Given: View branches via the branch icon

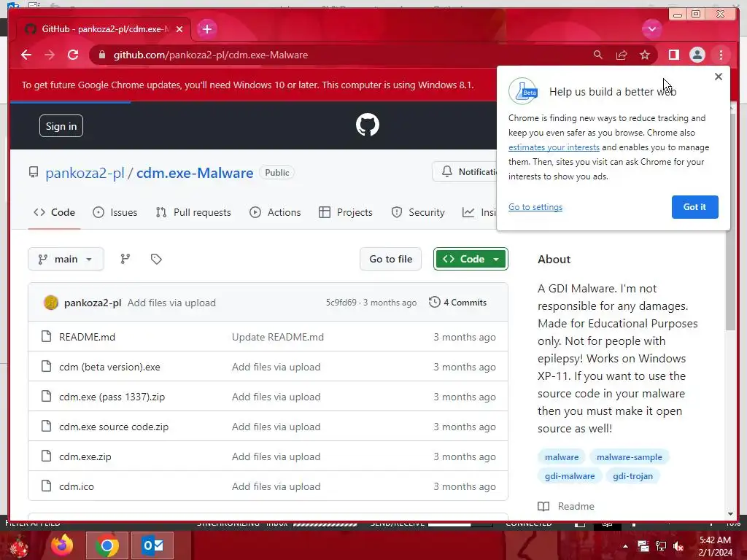Looking at the screenshot, I should click(x=125, y=259).
